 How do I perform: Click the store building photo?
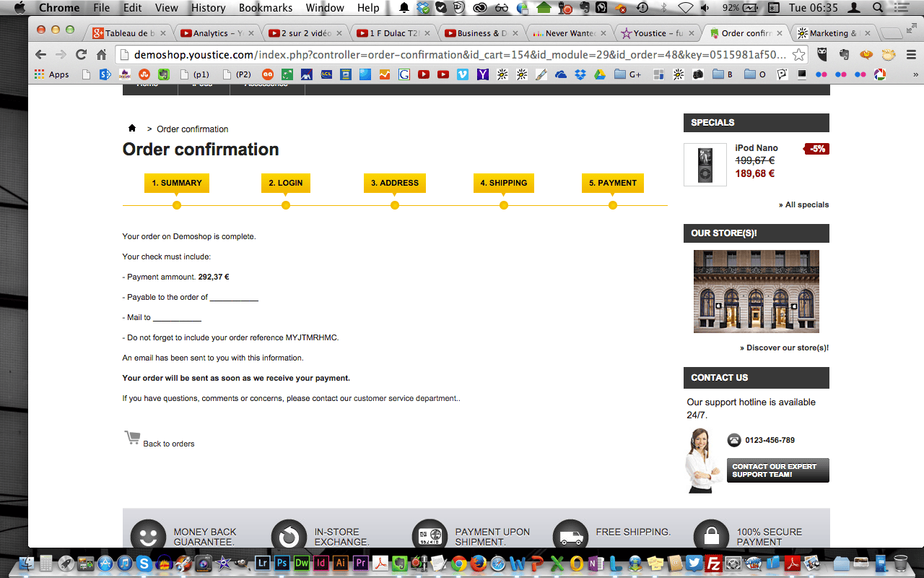click(x=757, y=291)
